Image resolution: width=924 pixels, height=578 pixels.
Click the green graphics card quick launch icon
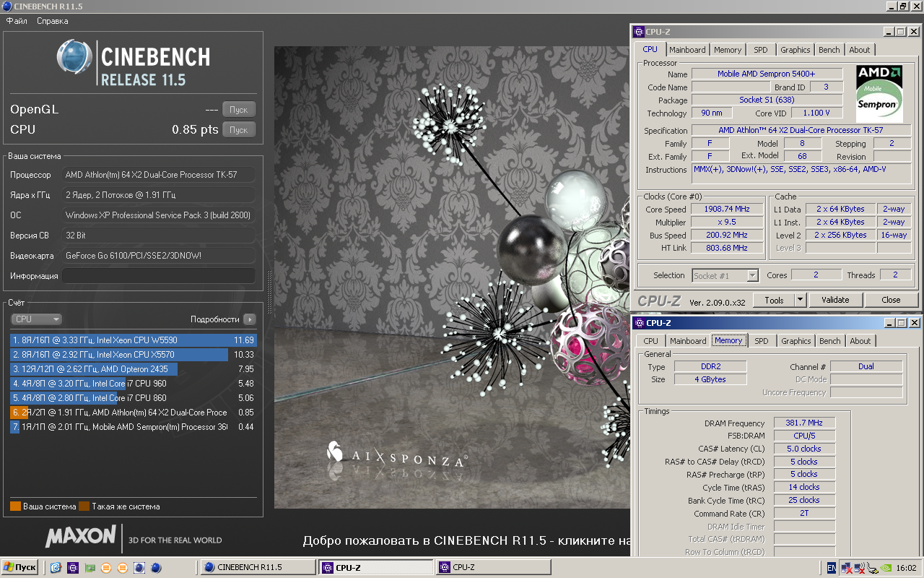[x=90, y=568]
